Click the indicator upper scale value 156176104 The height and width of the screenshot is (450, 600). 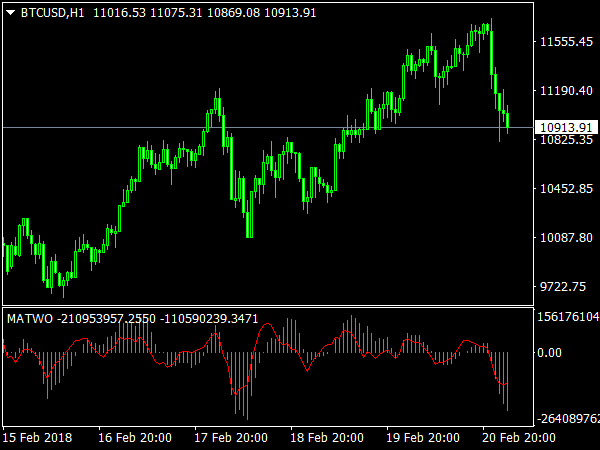tap(568, 317)
